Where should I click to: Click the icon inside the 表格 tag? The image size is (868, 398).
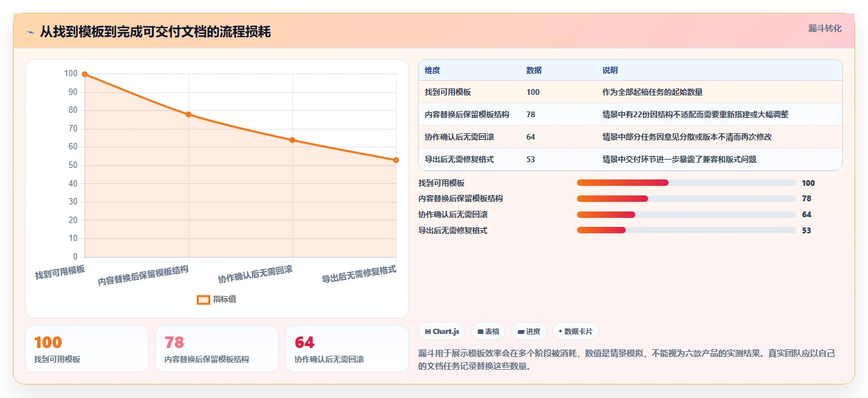(480, 331)
